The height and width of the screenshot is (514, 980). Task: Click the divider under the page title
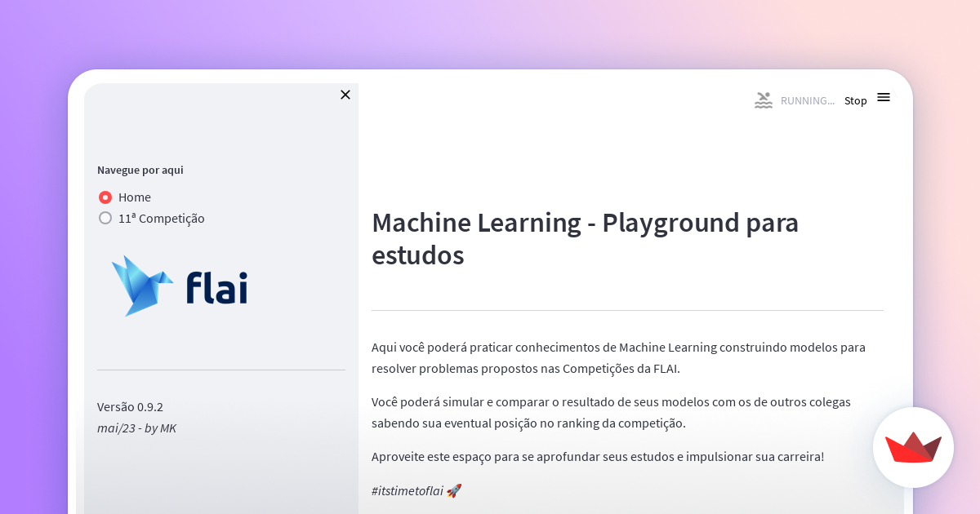tap(627, 309)
